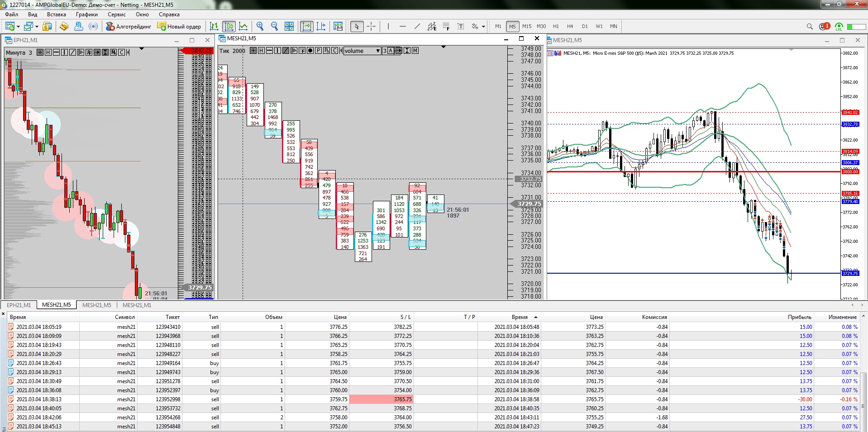Switch to the EPH21,M1 chart tab
The width and height of the screenshot is (868, 432).
(x=19, y=305)
